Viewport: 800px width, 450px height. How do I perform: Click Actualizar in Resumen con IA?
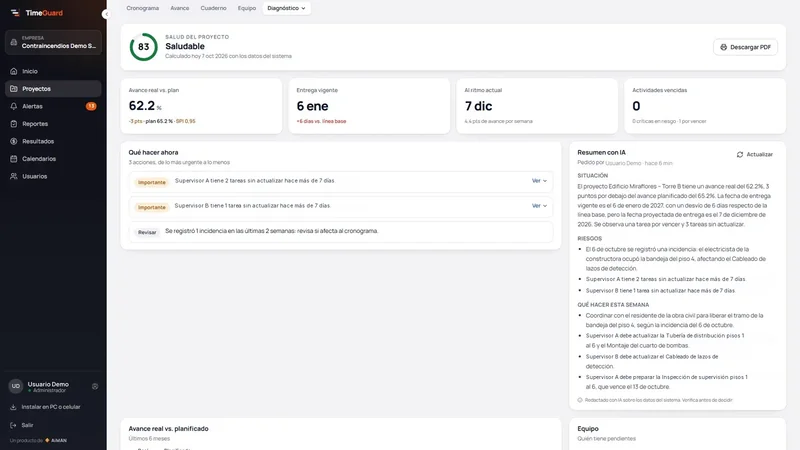755,155
